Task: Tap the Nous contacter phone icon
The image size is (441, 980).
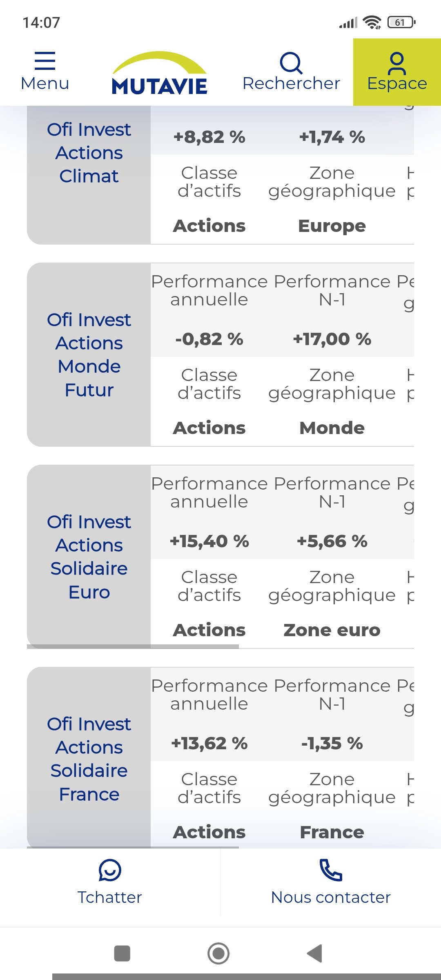Action: [330, 870]
